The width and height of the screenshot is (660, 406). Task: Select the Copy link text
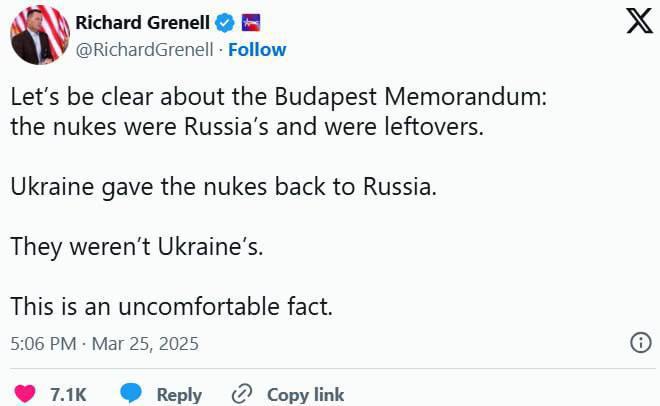pyautogui.click(x=305, y=395)
